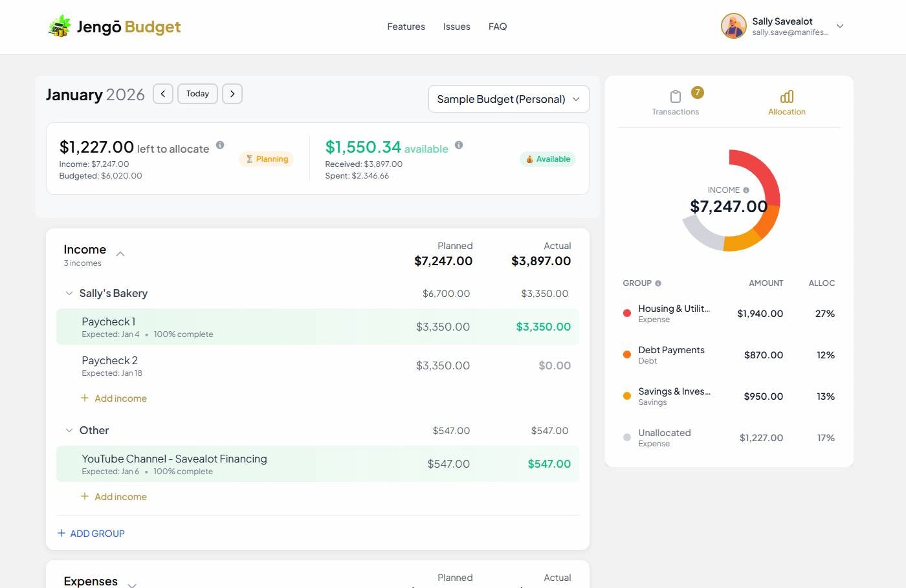Collapse the Other income group

(69, 430)
